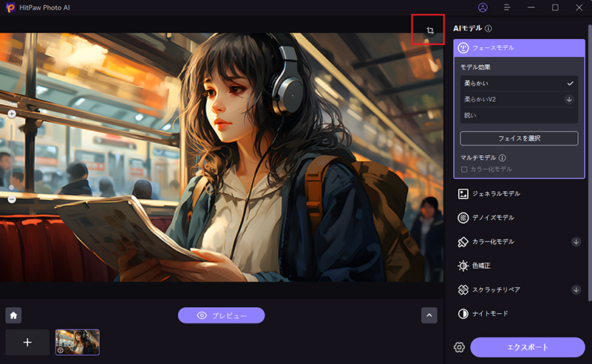The image size is (592, 364).
Task: Click the zoom out minus icon
Action: tap(12, 199)
